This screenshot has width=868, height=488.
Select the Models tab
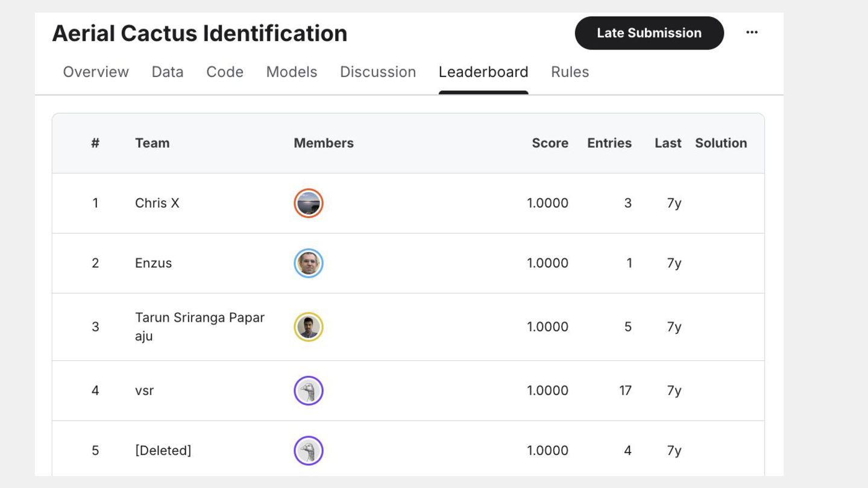tap(292, 72)
